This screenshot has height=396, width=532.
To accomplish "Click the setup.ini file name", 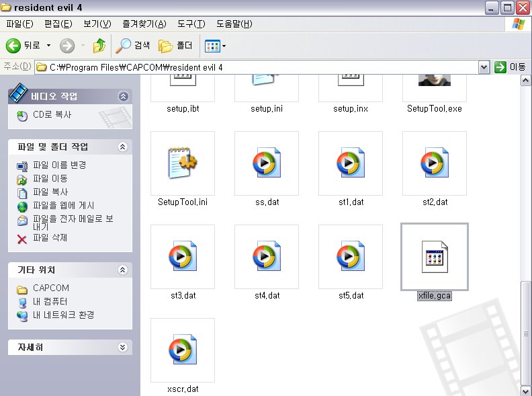I will click(x=267, y=109).
